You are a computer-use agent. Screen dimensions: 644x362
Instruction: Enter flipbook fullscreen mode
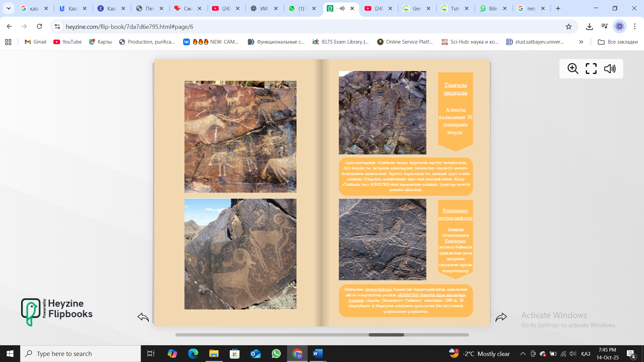click(591, 69)
